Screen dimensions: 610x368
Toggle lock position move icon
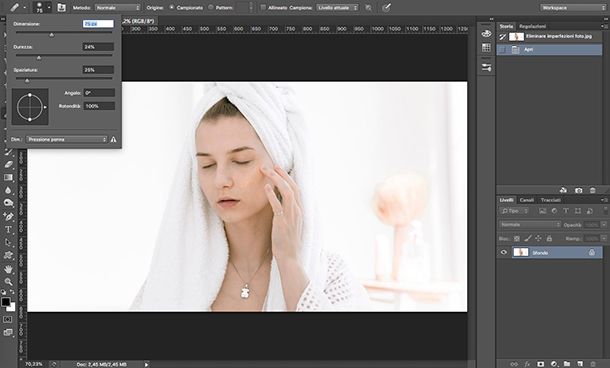pos(538,238)
